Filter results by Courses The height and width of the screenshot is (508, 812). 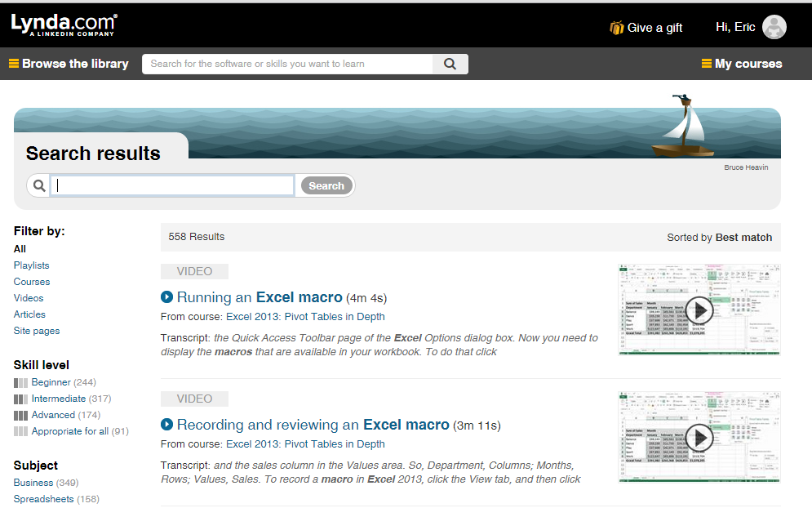point(32,282)
